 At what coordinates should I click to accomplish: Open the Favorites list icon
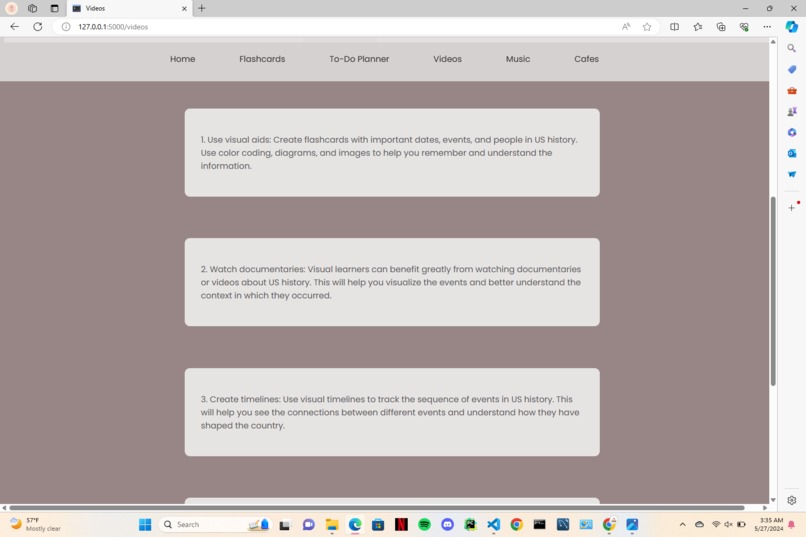coord(698,27)
